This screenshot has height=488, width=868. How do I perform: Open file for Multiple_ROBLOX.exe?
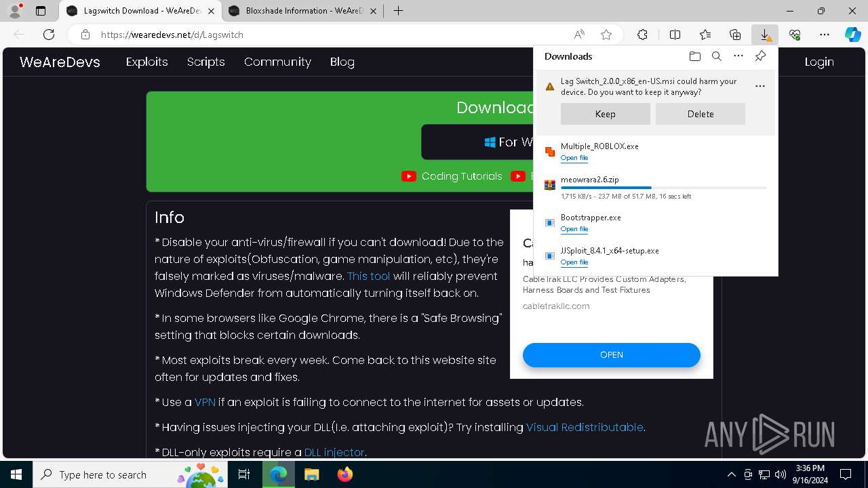click(x=574, y=158)
